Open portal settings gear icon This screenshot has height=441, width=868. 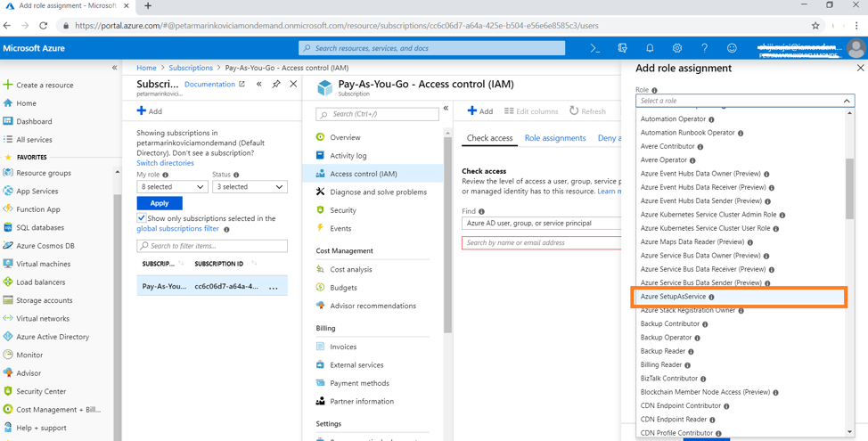coord(677,48)
